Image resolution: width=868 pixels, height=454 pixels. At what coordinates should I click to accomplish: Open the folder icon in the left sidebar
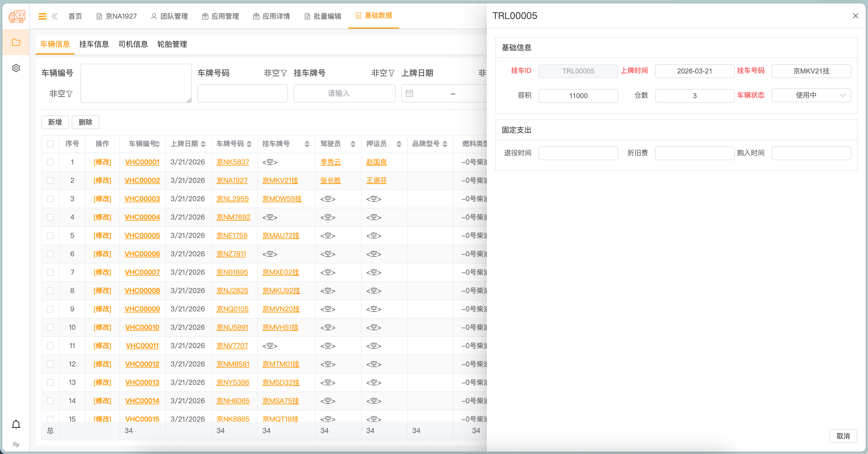point(16,42)
